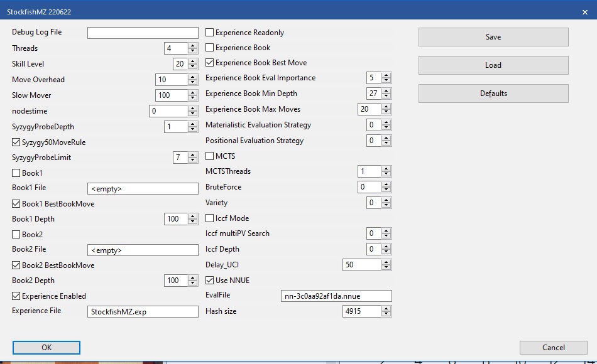Click the Experience File input field

[x=143, y=311]
